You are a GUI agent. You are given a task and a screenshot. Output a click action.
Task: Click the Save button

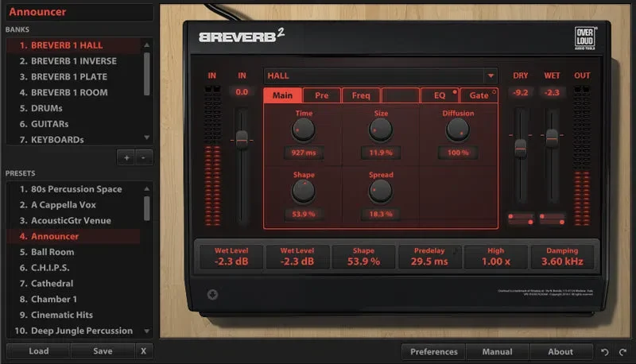point(103,351)
